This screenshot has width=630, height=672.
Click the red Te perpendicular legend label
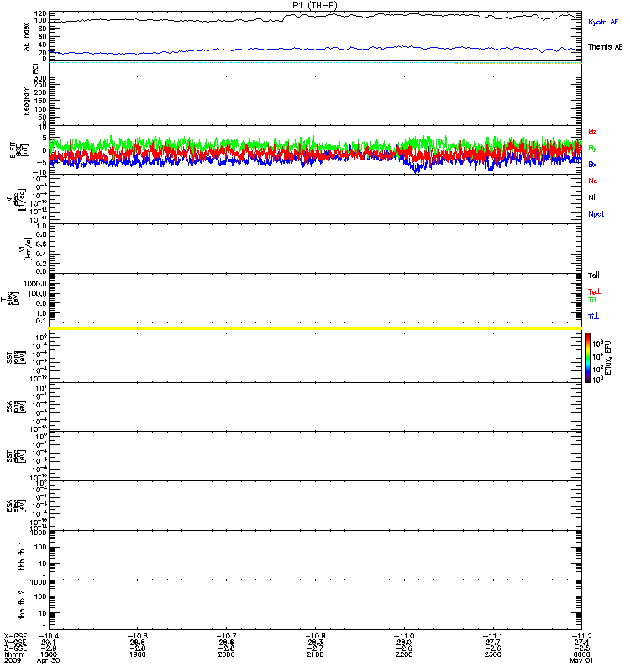tap(594, 291)
